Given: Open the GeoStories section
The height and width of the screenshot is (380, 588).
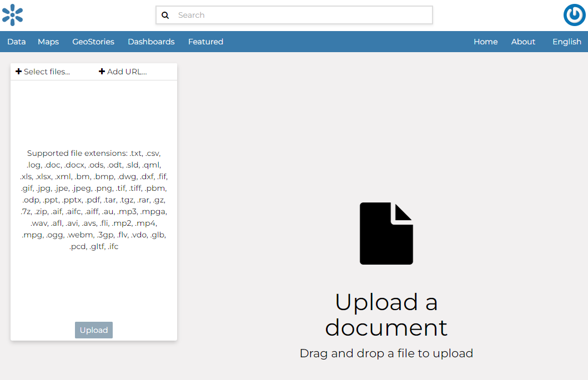Looking at the screenshot, I should click(x=93, y=42).
